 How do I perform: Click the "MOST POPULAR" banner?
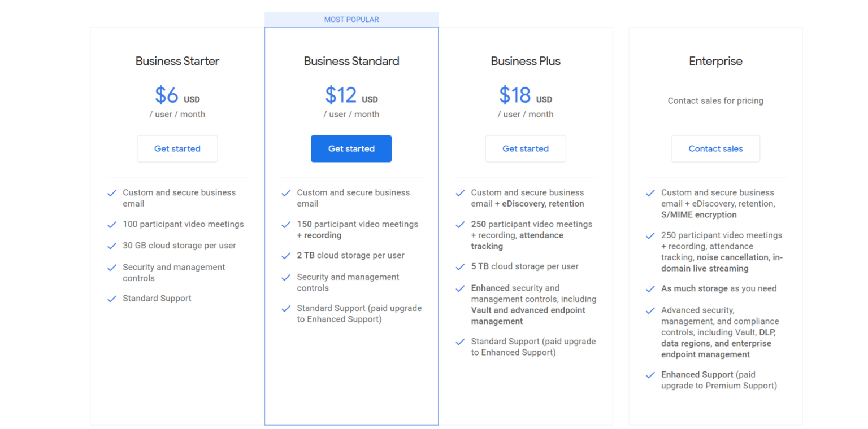click(x=351, y=19)
